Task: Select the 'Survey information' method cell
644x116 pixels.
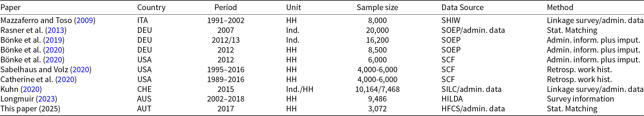Action: [x=580, y=99]
